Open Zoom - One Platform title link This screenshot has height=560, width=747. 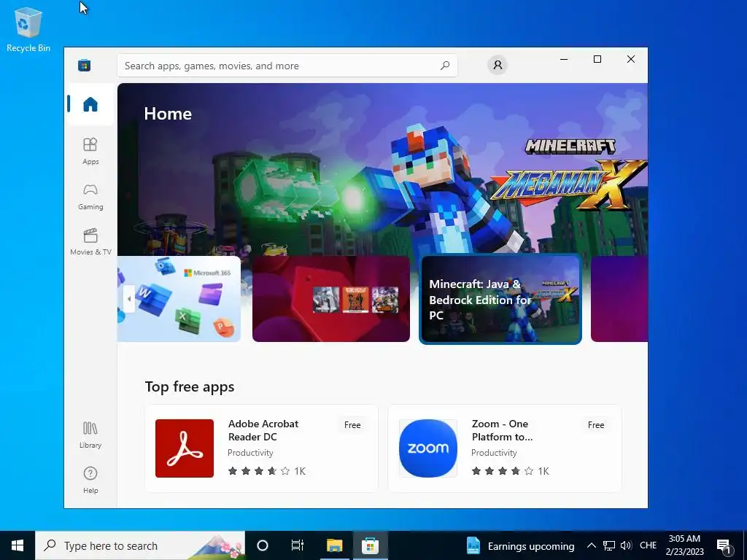pos(502,430)
